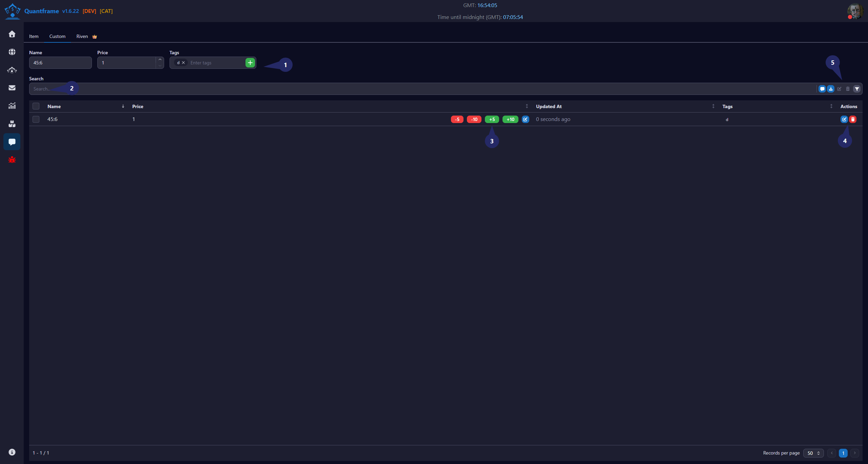The height and width of the screenshot is (464, 868).
Task: Increase the Price stepper value
Action: (160, 60)
